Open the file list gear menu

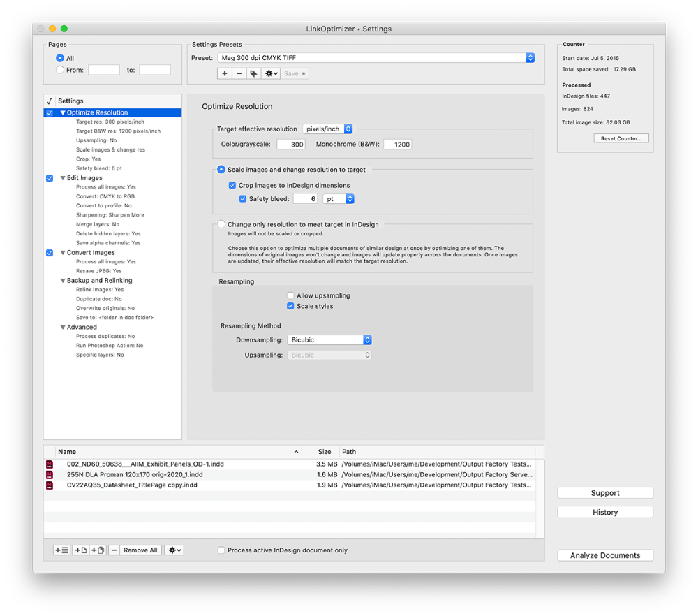pos(174,550)
